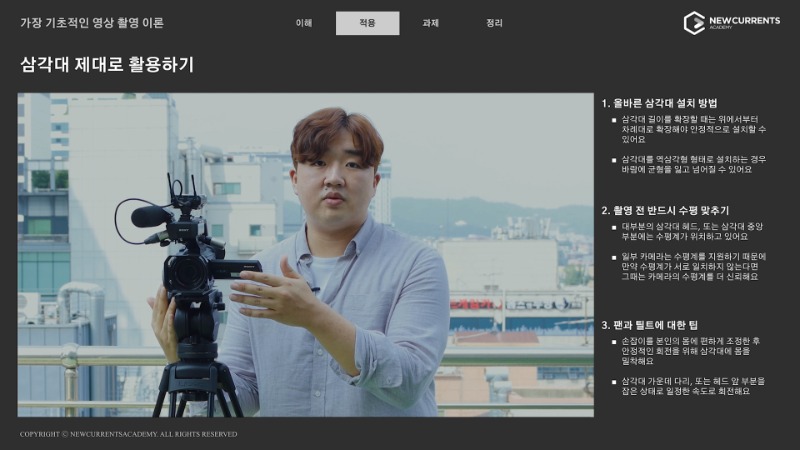This screenshot has height=450, width=800.
Task: Click the square bullet before 일부 카메라는 수평계를
Action: [614, 256]
